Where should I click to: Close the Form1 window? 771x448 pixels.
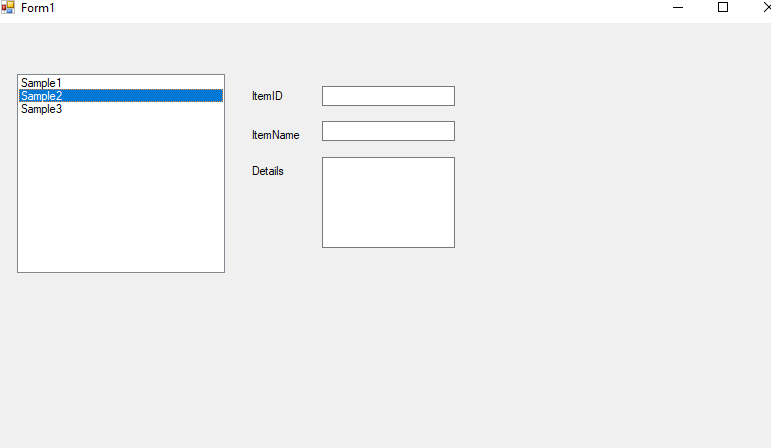[x=767, y=7]
